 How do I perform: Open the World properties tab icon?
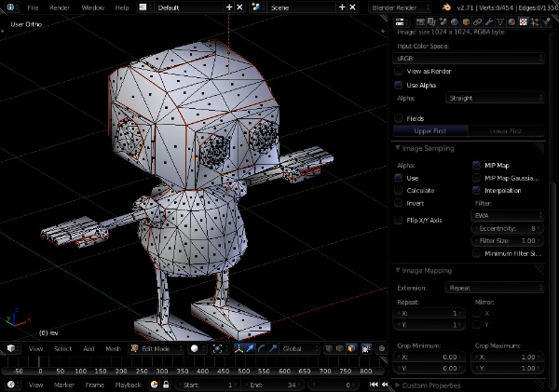coord(453,21)
